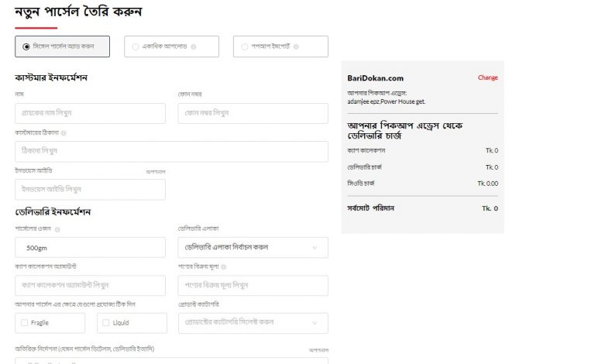Click the invoice ID input field
Image resolution: width=595 pixels, height=364 pixels.
[90, 189]
